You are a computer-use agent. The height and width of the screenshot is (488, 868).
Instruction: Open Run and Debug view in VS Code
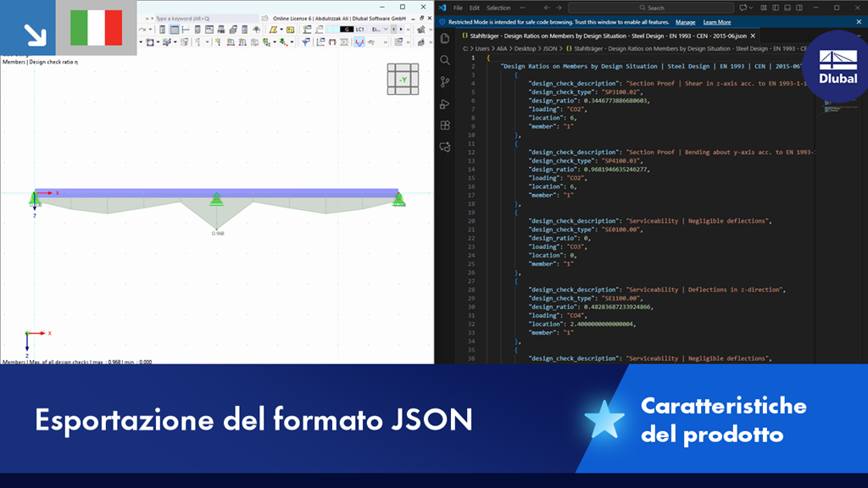[x=444, y=103]
